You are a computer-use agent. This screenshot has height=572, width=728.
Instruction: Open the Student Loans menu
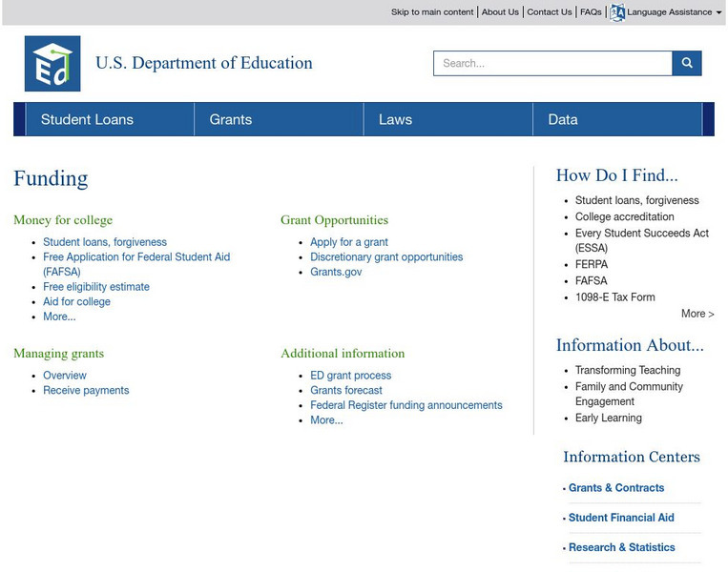[x=110, y=119]
